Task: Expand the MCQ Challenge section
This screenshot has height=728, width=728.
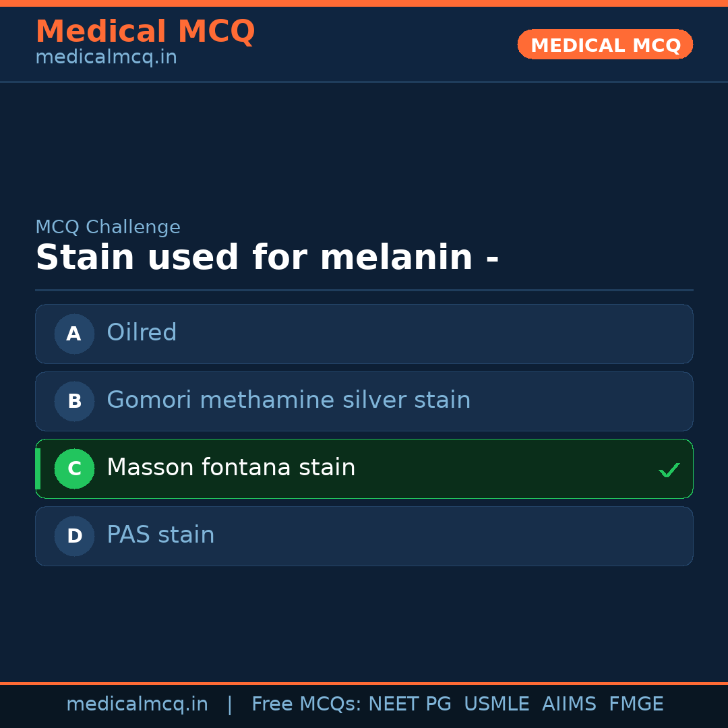Action: coord(108,227)
